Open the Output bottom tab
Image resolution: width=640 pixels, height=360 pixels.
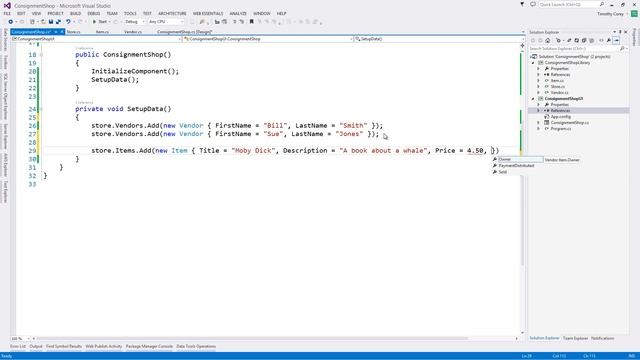[x=36, y=347]
